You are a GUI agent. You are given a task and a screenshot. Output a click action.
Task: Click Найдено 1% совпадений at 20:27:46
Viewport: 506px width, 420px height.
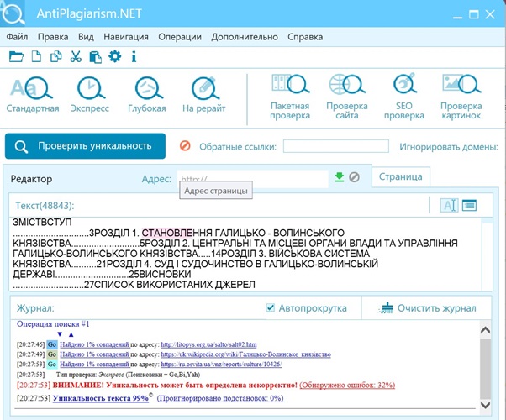[x=94, y=344]
